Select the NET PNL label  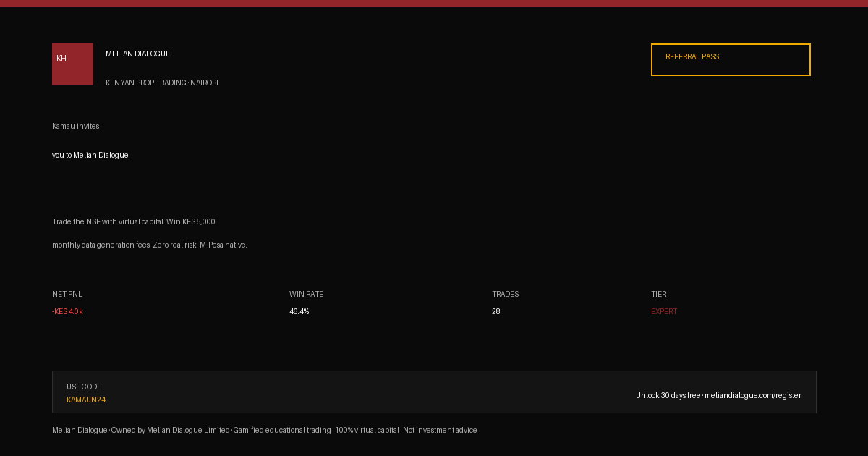(67, 295)
